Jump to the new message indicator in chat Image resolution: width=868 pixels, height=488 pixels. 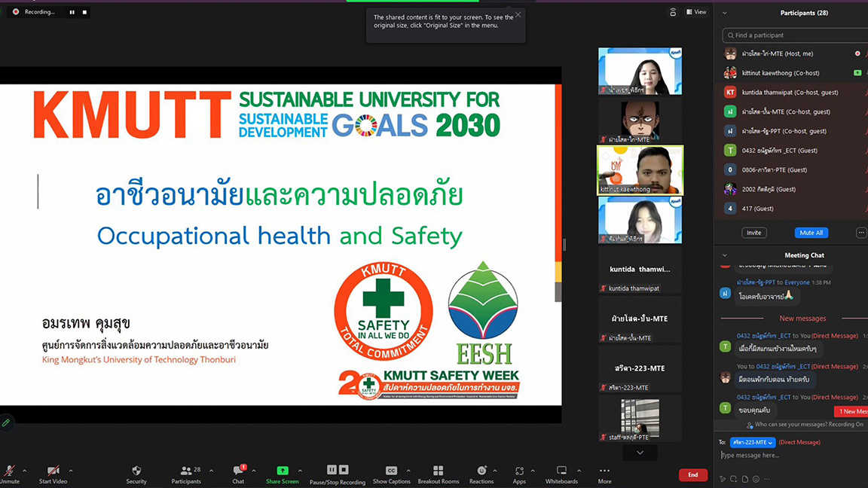(x=851, y=411)
